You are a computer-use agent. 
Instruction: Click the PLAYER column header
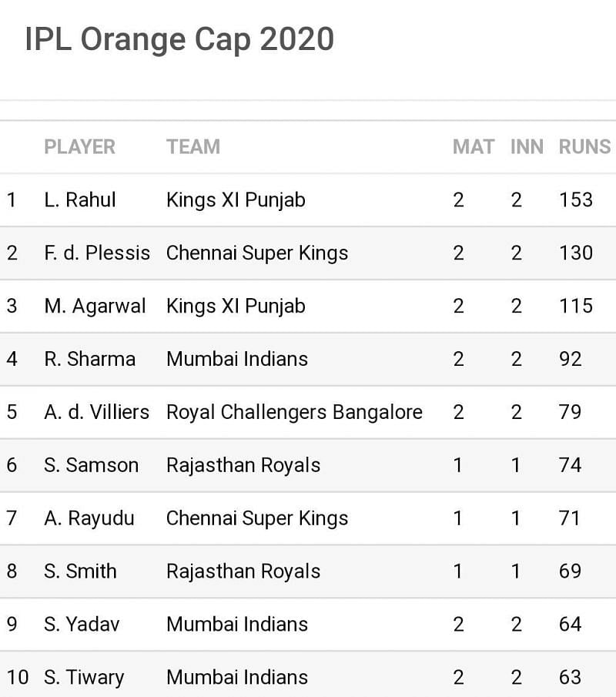(x=79, y=146)
